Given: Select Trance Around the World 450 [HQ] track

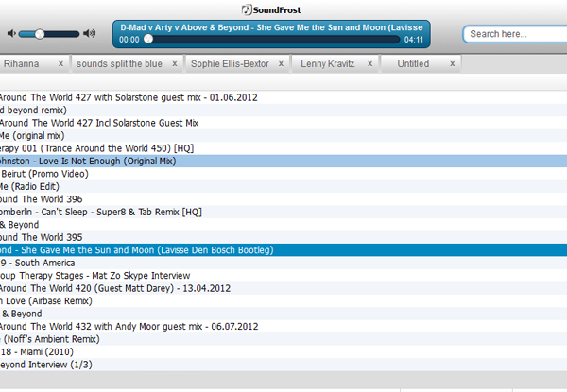Looking at the screenshot, I should [283, 148].
